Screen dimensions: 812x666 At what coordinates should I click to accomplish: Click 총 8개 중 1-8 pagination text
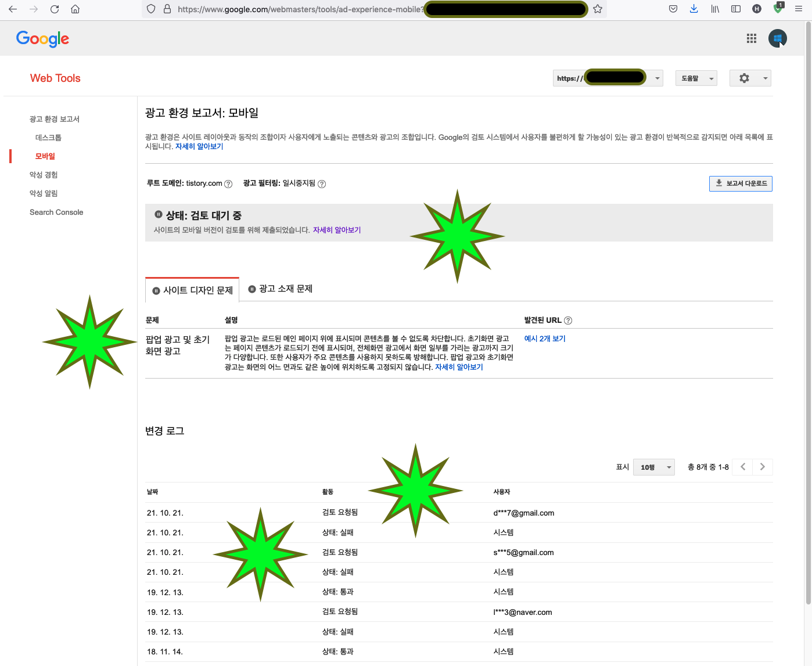[x=708, y=467]
